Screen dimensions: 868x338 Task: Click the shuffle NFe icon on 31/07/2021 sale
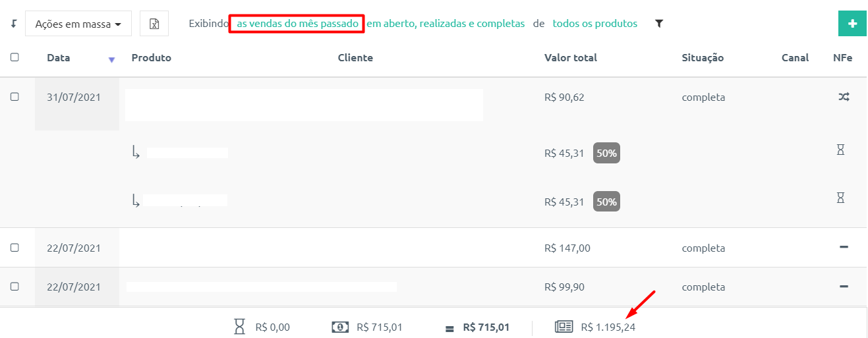(844, 97)
